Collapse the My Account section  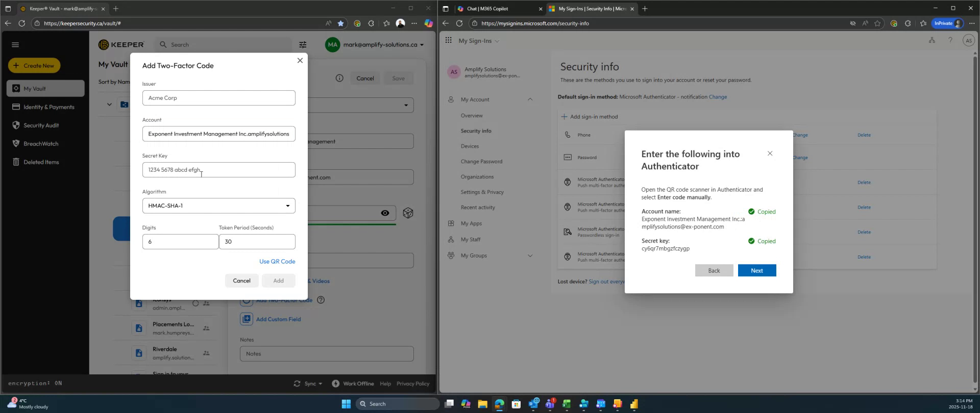(530, 99)
